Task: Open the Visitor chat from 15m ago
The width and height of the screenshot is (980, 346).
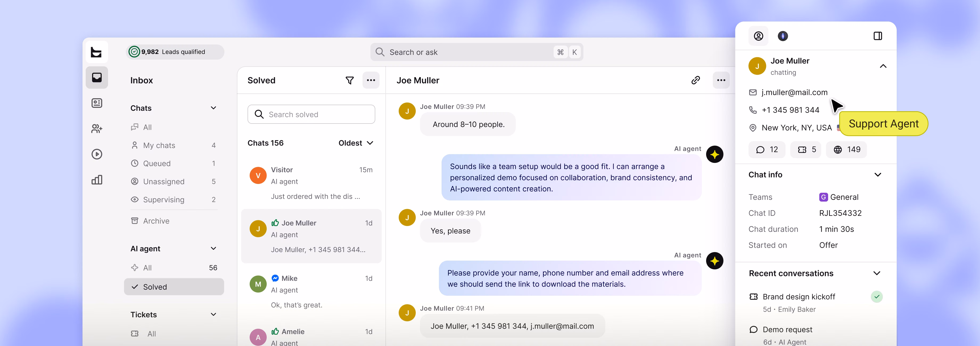Action: pos(311,183)
